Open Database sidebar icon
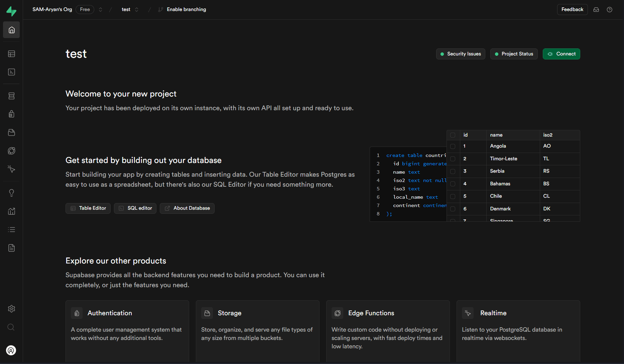The width and height of the screenshot is (624, 364). (11, 96)
